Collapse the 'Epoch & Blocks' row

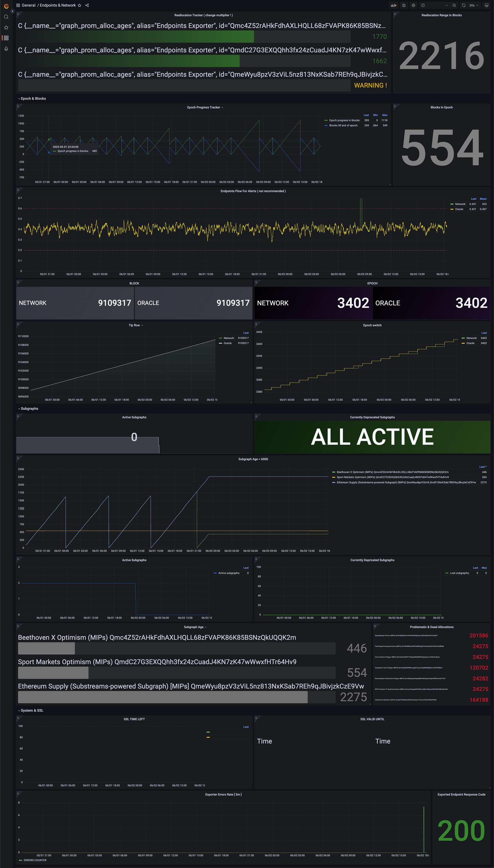32,99
